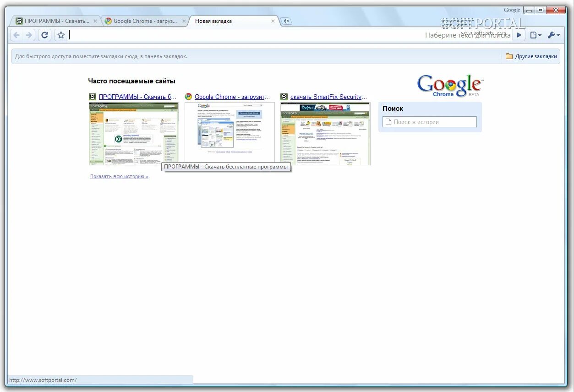The height and width of the screenshot is (392, 574).
Task: Click Chrome favicon beside Google Chrome link
Action: (x=188, y=97)
